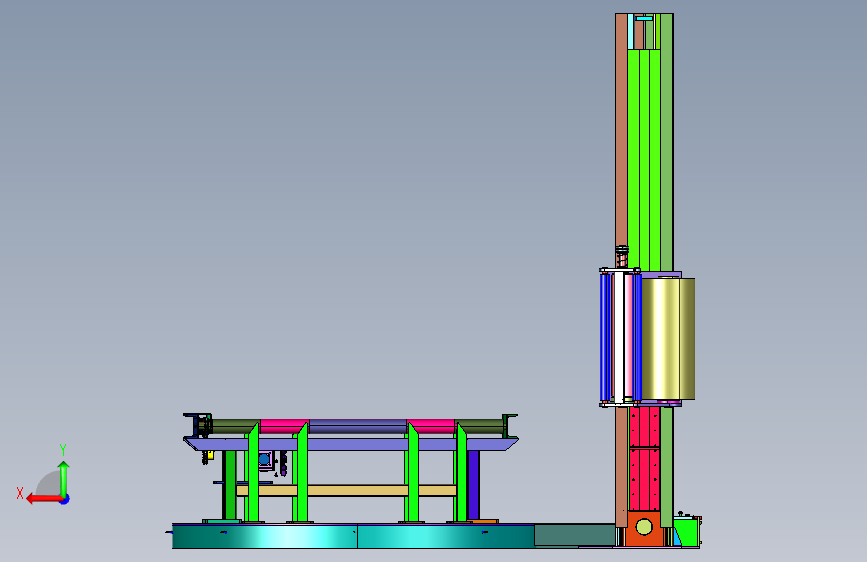
Task: Select the gray-green arm joining turntable and mast
Action: pyautogui.click(x=574, y=535)
